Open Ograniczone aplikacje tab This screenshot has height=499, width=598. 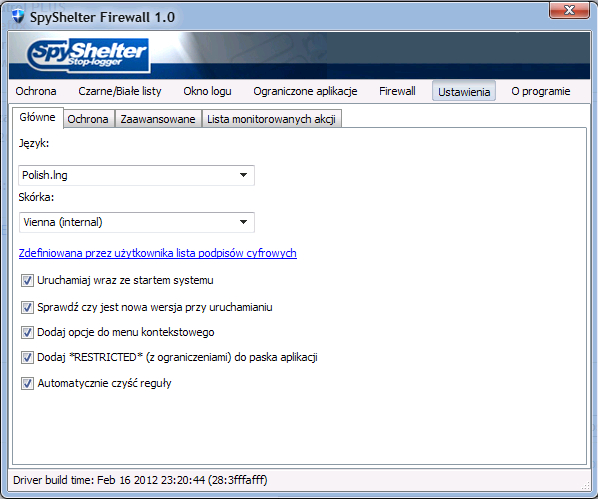click(305, 91)
